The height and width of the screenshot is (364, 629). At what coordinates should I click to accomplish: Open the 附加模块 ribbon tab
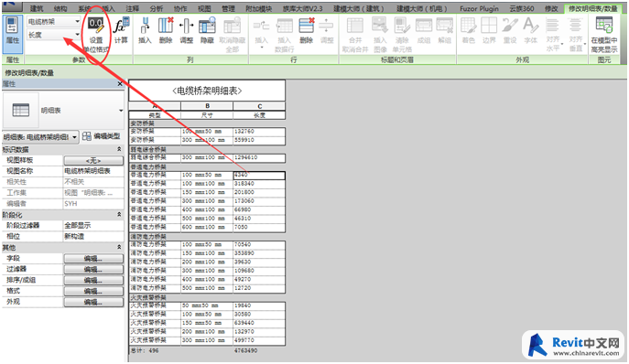[x=258, y=8]
